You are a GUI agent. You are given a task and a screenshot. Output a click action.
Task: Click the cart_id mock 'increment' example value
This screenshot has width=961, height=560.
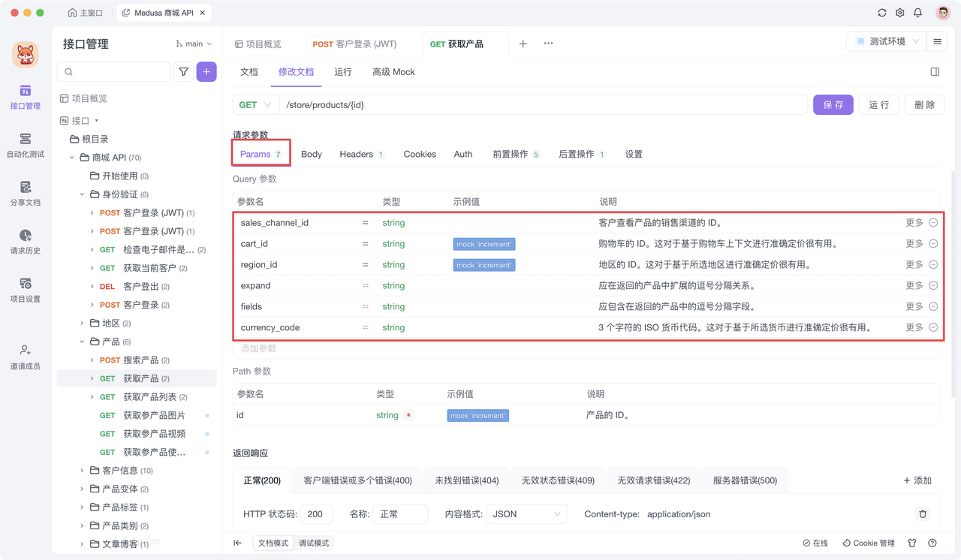point(484,244)
